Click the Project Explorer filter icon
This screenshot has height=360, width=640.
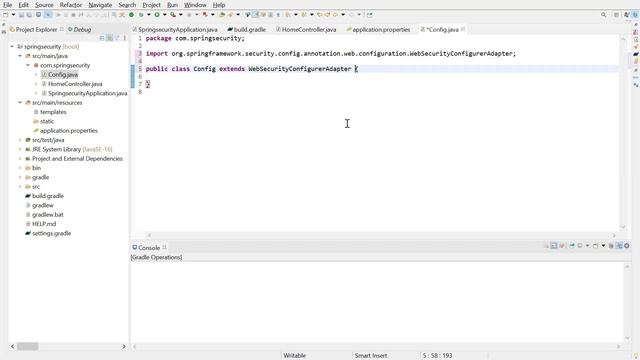118,38
